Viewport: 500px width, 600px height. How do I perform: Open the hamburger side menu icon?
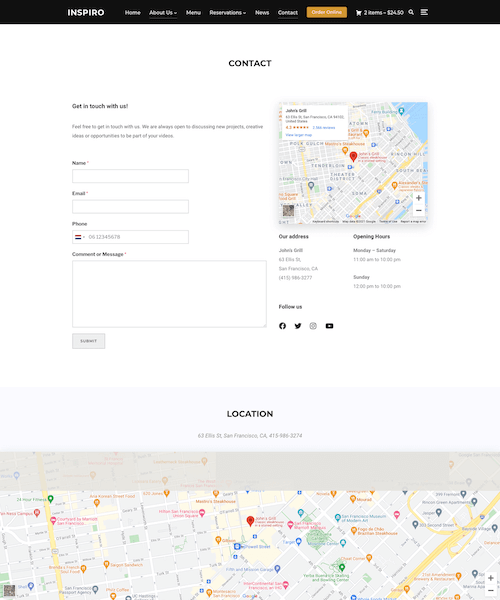click(x=424, y=12)
